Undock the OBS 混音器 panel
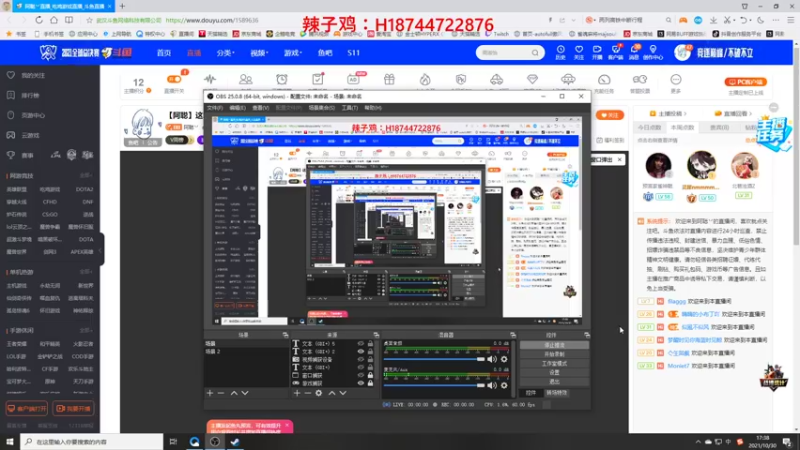 point(513,335)
